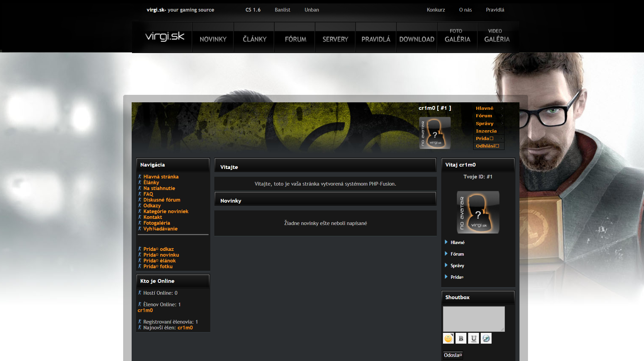
Task: Open the SERVERY tab
Action: pos(335,38)
